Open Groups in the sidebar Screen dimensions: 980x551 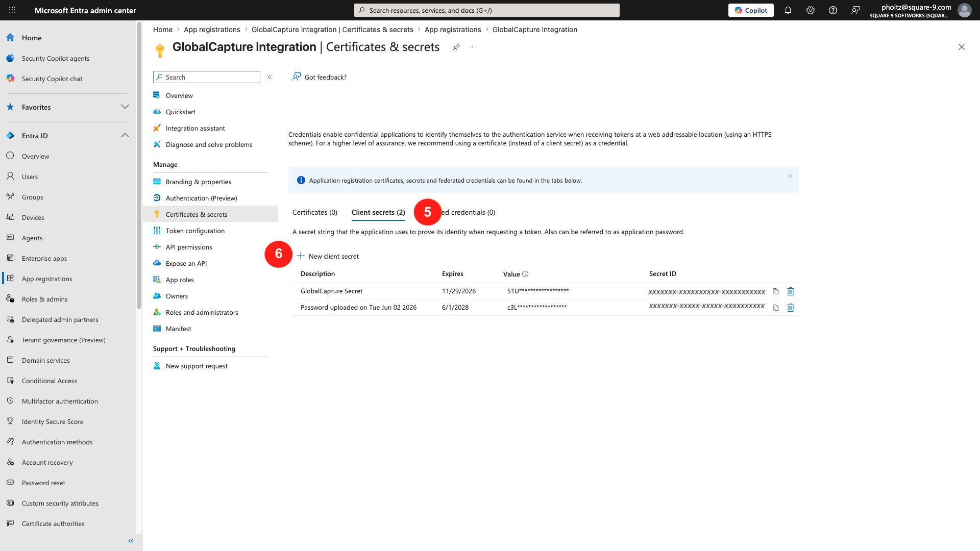[x=32, y=197]
